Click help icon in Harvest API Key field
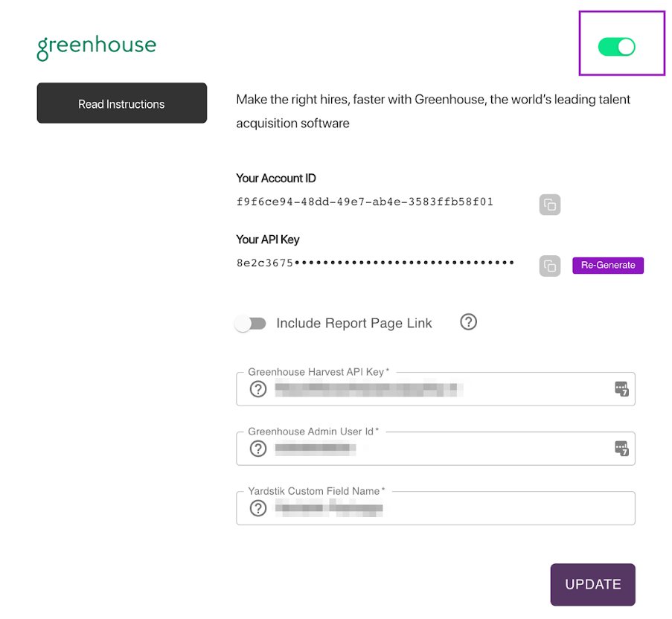This screenshot has width=672, height=619. (x=258, y=389)
